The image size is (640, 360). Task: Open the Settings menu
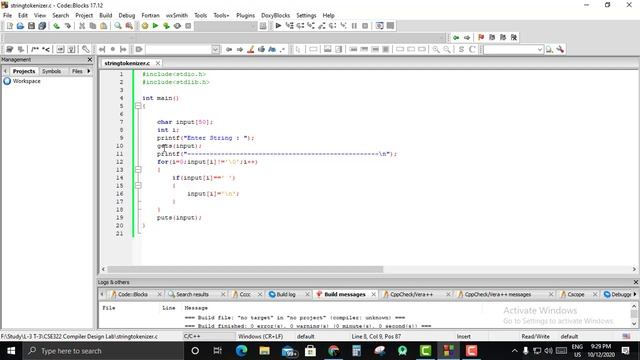[x=306, y=16]
